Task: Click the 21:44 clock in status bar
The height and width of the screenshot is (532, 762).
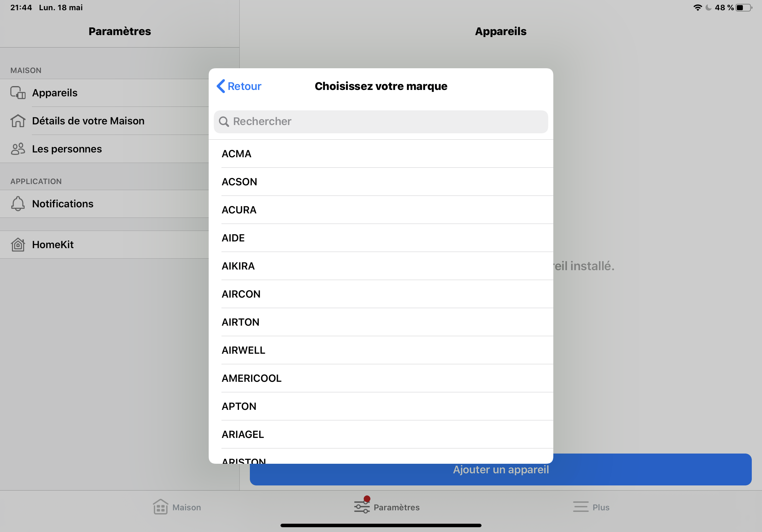Action: click(x=21, y=7)
